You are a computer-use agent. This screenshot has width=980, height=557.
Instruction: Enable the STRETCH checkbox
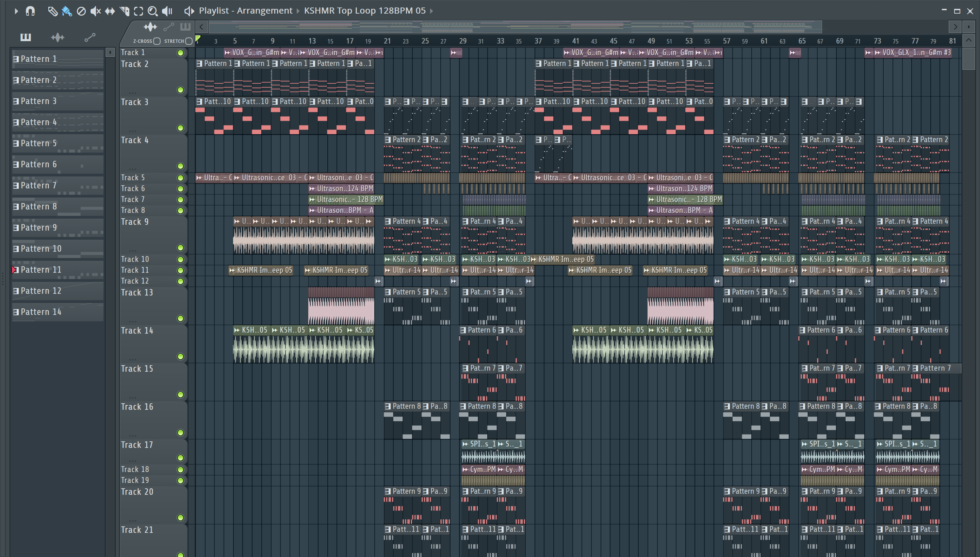189,41
